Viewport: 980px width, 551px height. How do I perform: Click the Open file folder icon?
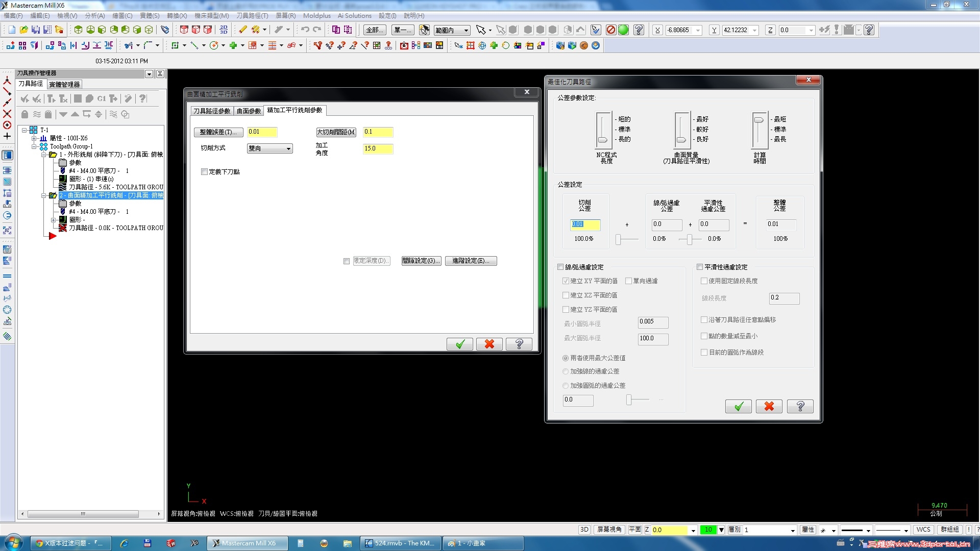point(23,30)
